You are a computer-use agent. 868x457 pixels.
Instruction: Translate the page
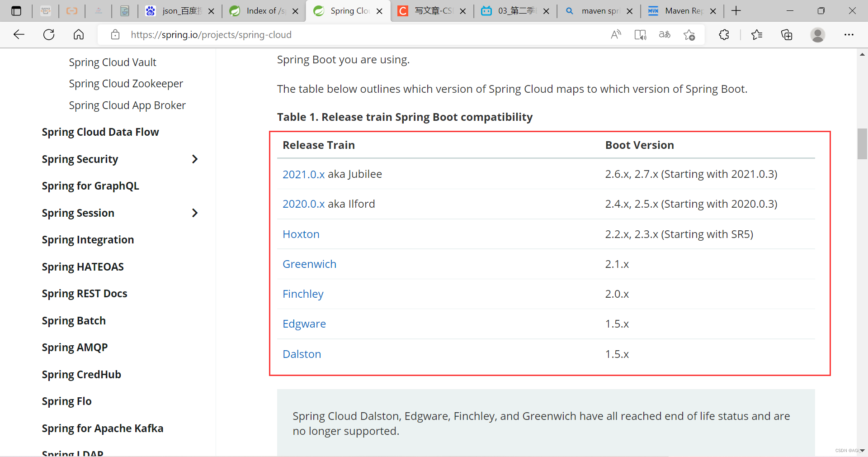pyautogui.click(x=664, y=34)
